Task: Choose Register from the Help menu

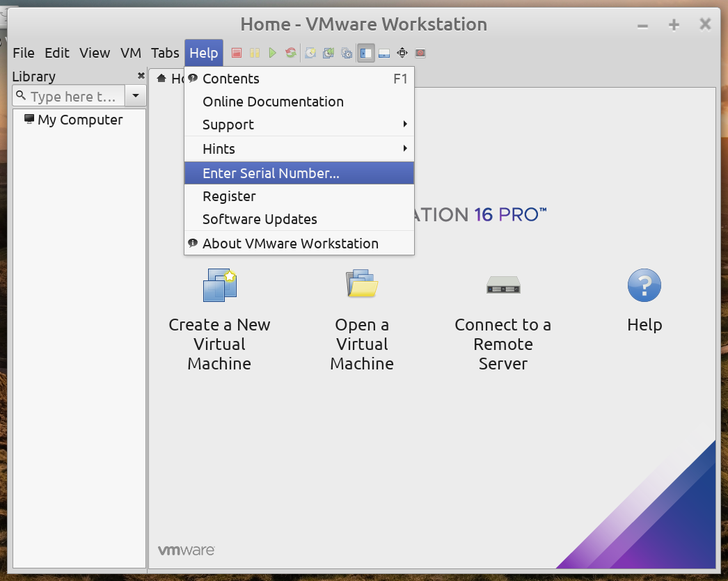Action: point(299,196)
